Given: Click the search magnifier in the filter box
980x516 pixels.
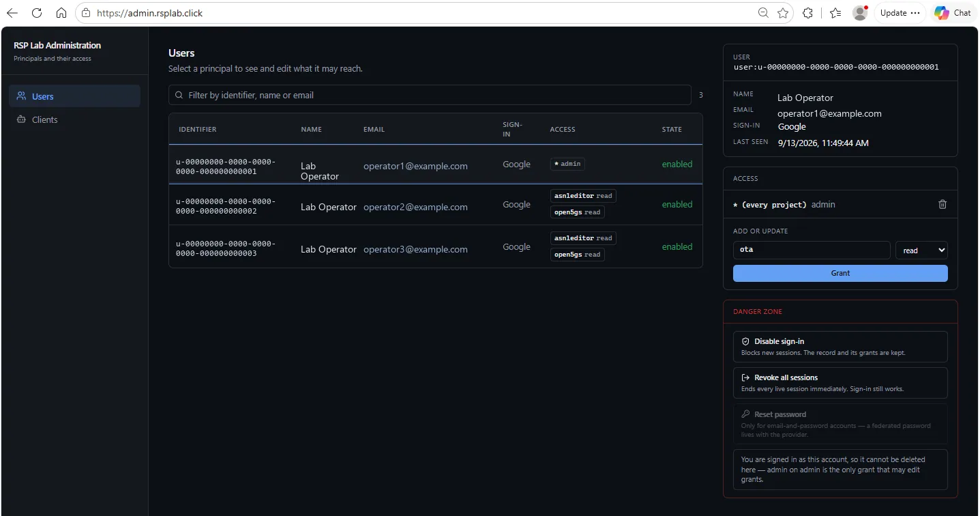Looking at the screenshot, I should pyautogui.click(x=179, y=95).
